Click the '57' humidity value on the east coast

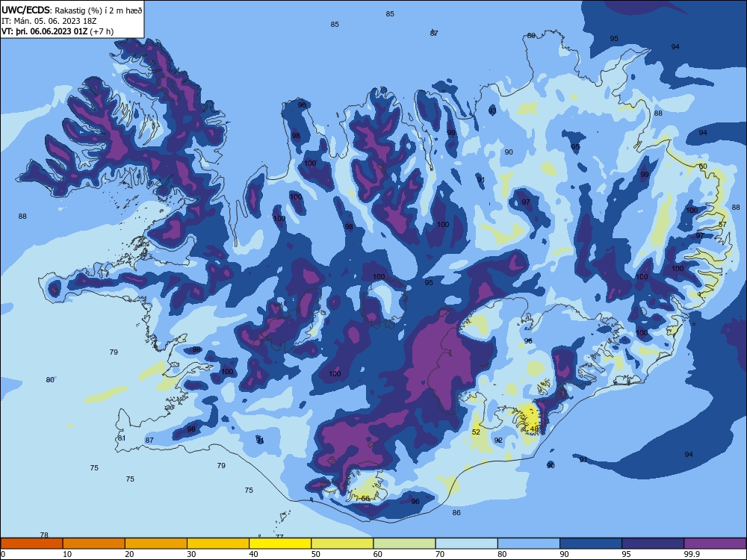(722, 224)
